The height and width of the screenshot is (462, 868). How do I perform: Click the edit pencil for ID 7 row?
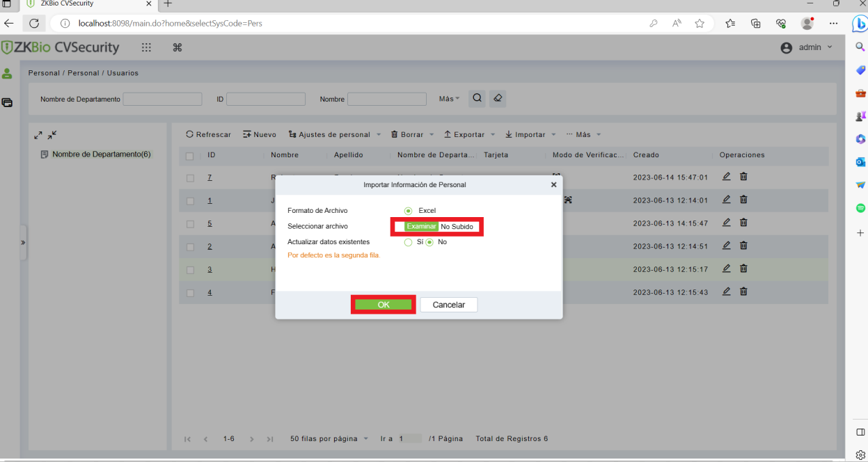pos(726,177)
